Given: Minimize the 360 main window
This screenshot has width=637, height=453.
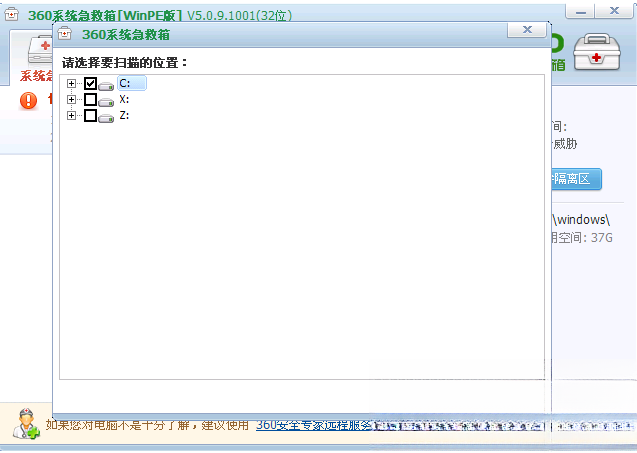Looking at the screenshot, I should click(580, 11).
